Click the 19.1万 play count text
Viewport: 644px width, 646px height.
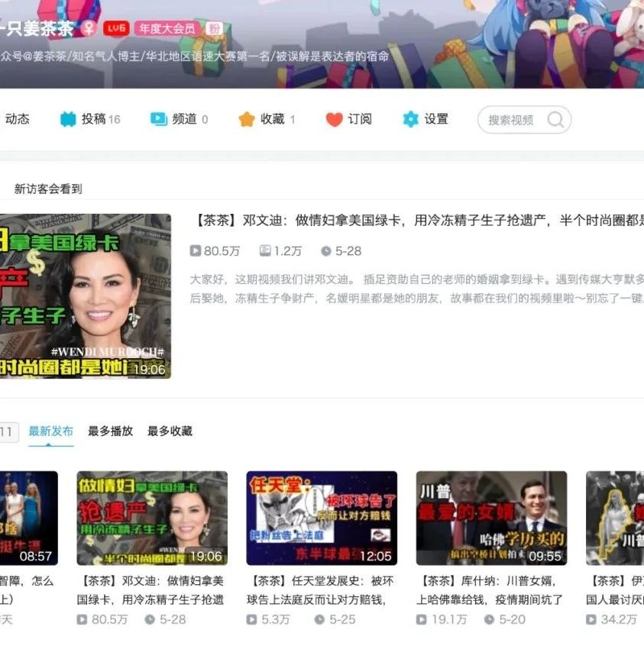[449, 619]
